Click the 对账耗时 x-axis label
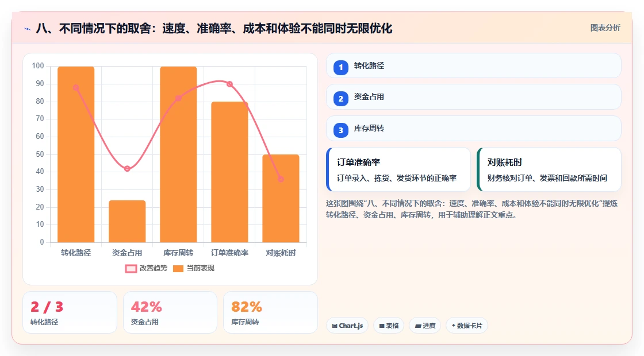 (281, 253)
